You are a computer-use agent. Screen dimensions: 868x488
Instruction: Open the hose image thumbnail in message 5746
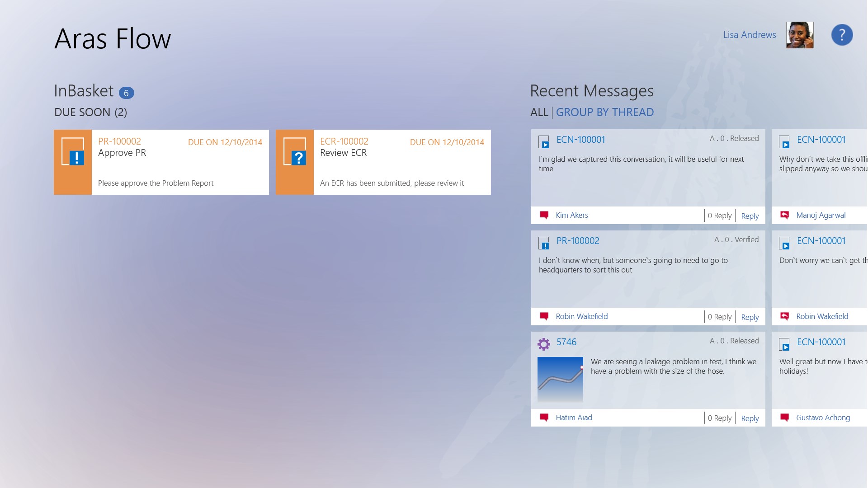tap(560, 380)
